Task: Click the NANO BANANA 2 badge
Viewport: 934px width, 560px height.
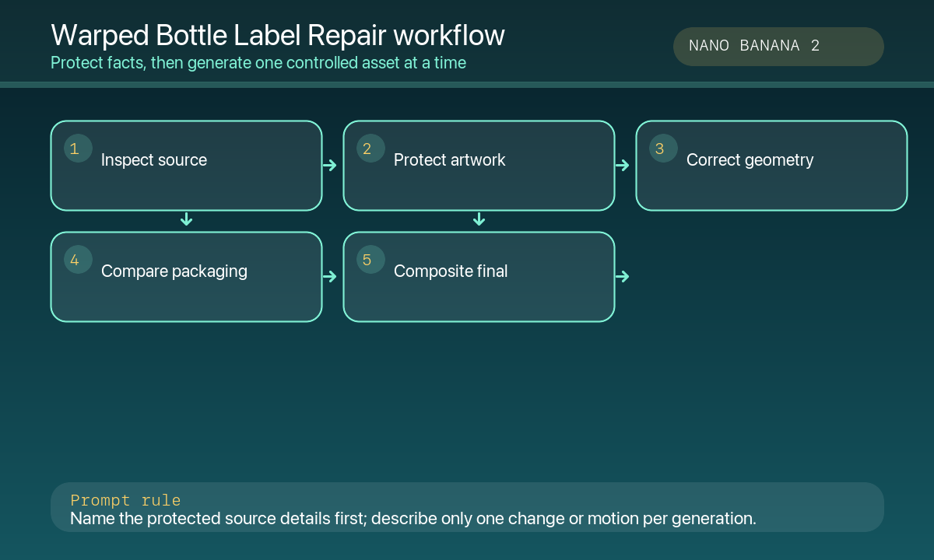Action: (778, 47)
